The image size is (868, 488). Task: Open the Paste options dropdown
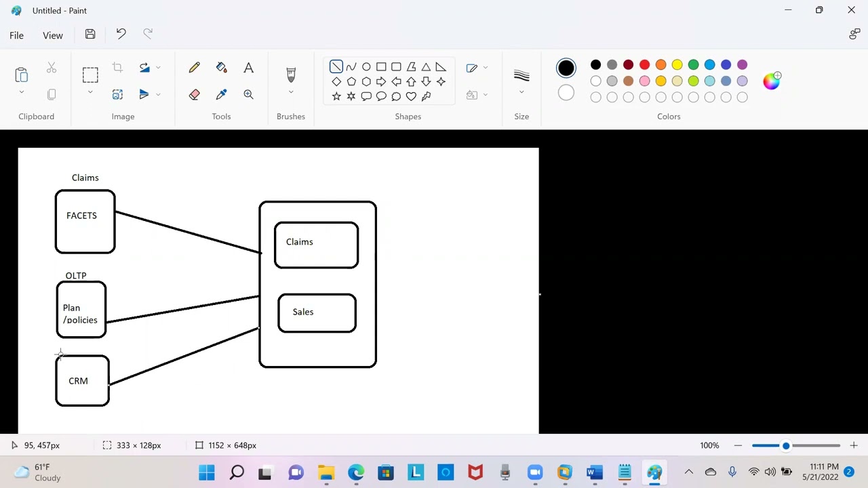(21, 92)
